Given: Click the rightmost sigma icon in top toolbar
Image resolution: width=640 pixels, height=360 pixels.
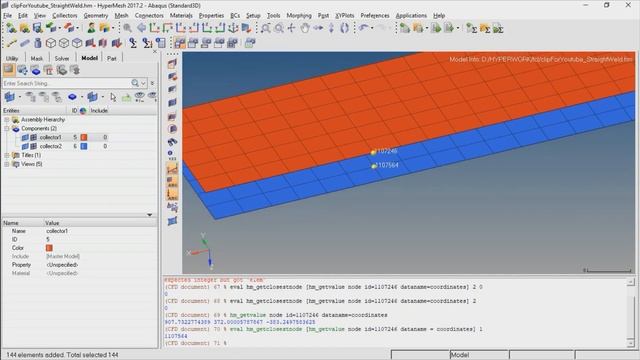Looking at the screenshot, I should (498, 28).
